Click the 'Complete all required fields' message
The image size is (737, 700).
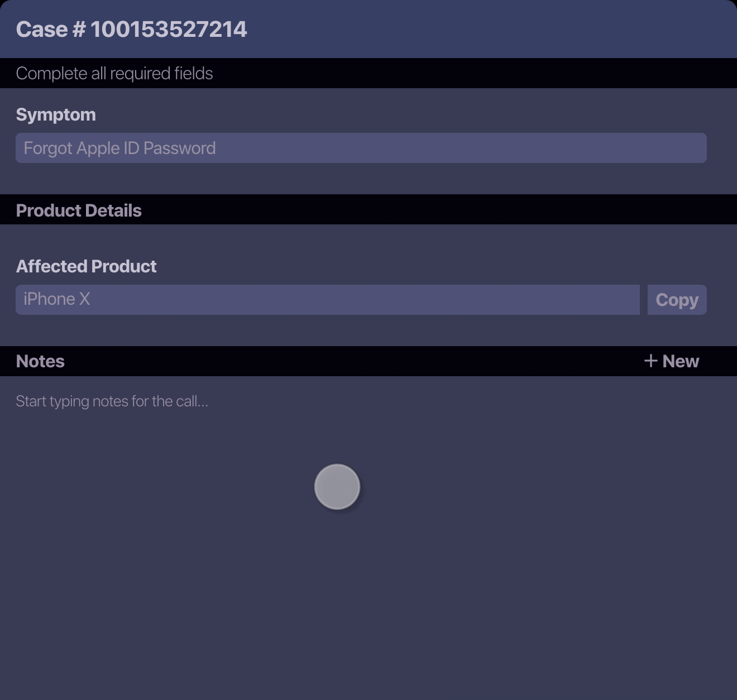tap(114, 73)
